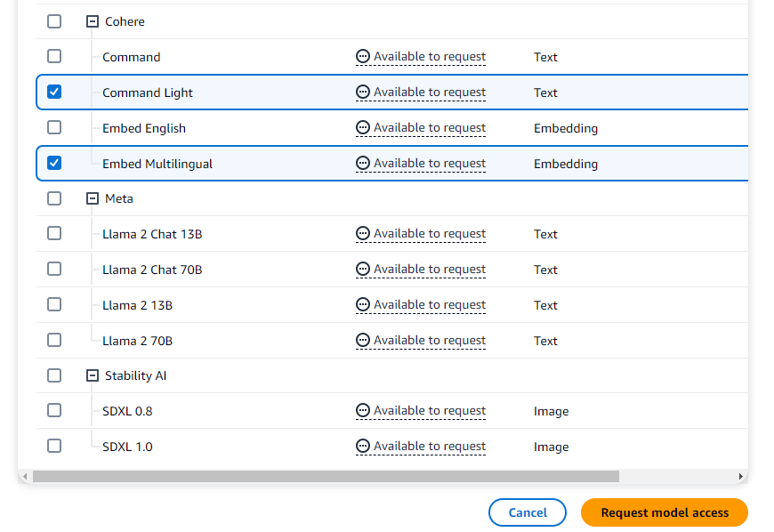The width and height of the screenshot is (774, 532).
Task: Click the SDXL 0.8 model name
Action: (x=127, y=411)
